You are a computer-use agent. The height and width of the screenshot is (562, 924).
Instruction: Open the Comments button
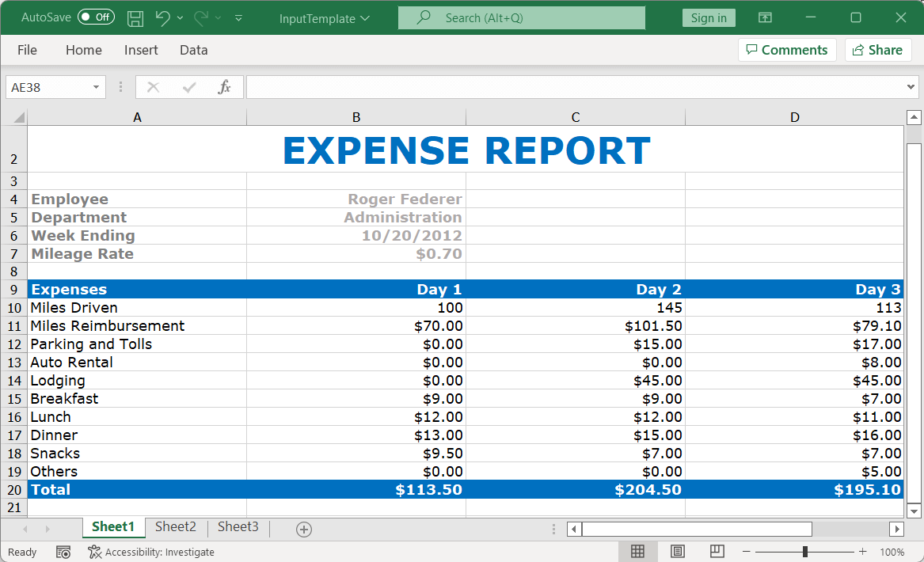pos(787,50)
